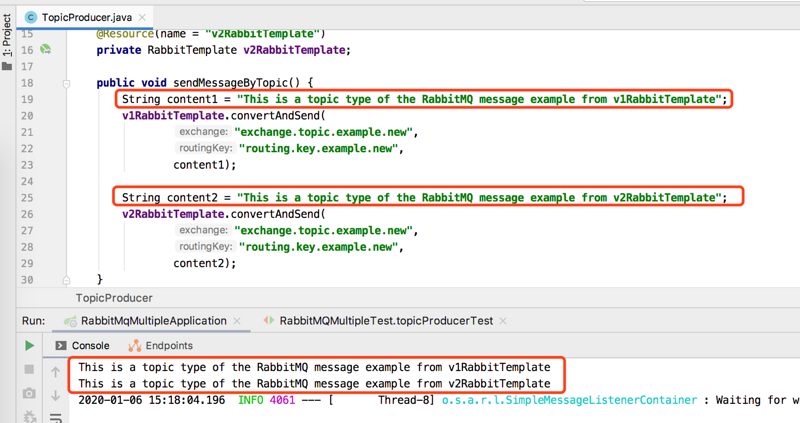This screenshot has height=423, width=800.
Task: Open the 1: Project tool window
Action: tap(7, 35)
